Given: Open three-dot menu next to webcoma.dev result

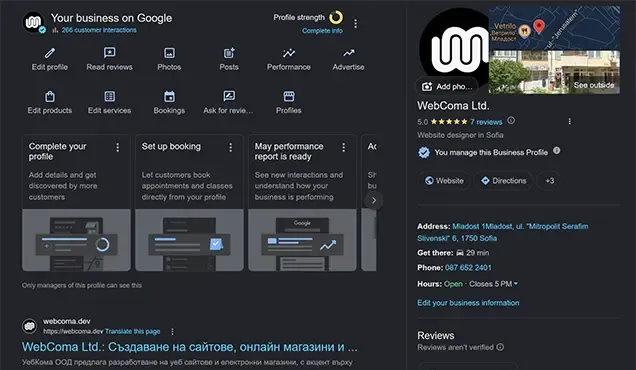Looking at the screenshot, I should point(172,331).
